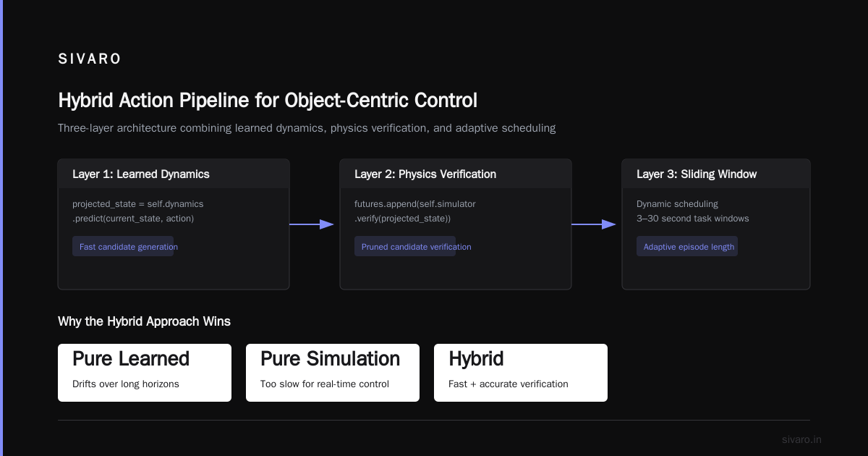Click the Why the Hybrid Approach Wins heading
This screenshot has width=868, height=456.
[x=144, y=321]
